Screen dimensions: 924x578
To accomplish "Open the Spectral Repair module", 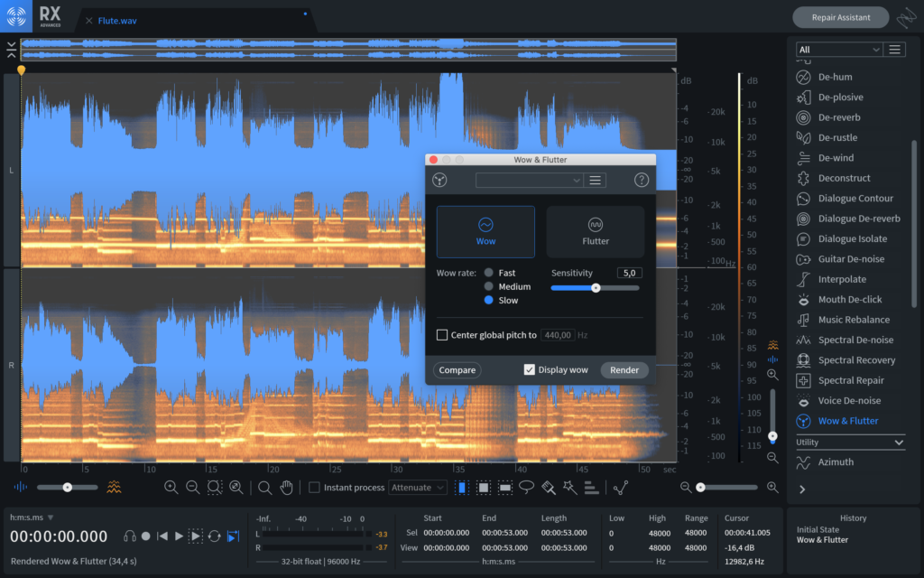I will point(850,380).
